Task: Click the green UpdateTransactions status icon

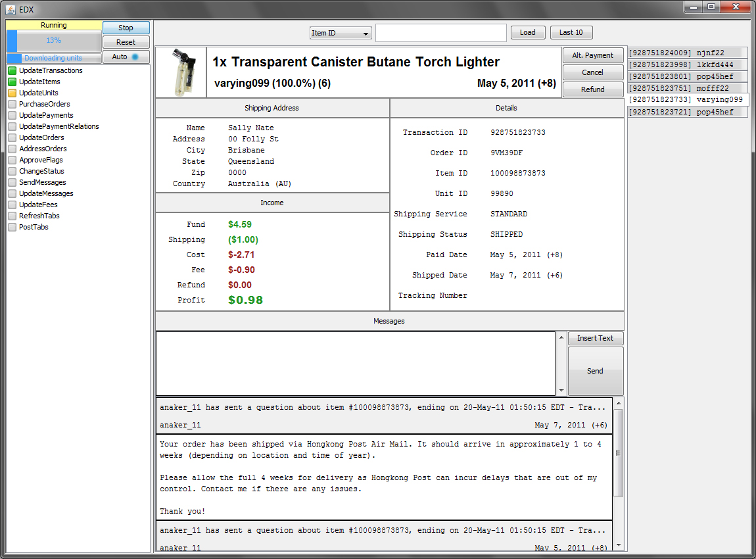Action: [x=12, y=71]
